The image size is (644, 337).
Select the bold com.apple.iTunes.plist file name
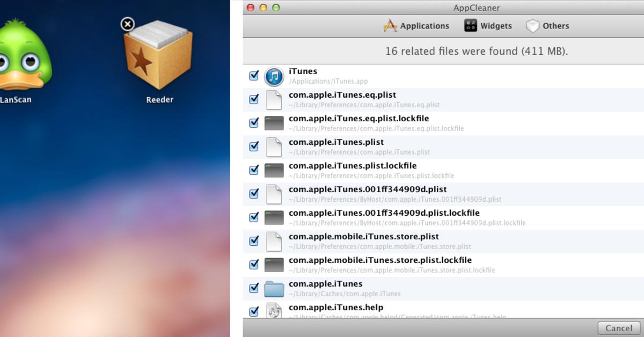click(x=336, y=142)
